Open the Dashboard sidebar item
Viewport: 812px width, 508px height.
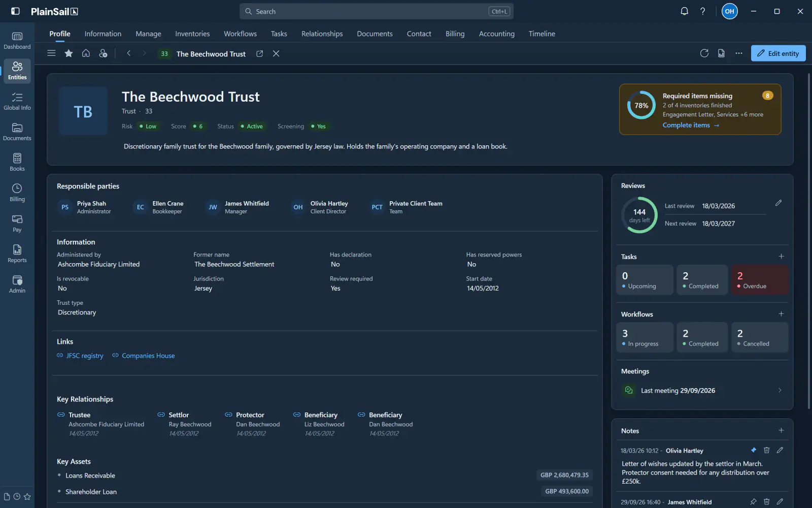pos(17,41)
